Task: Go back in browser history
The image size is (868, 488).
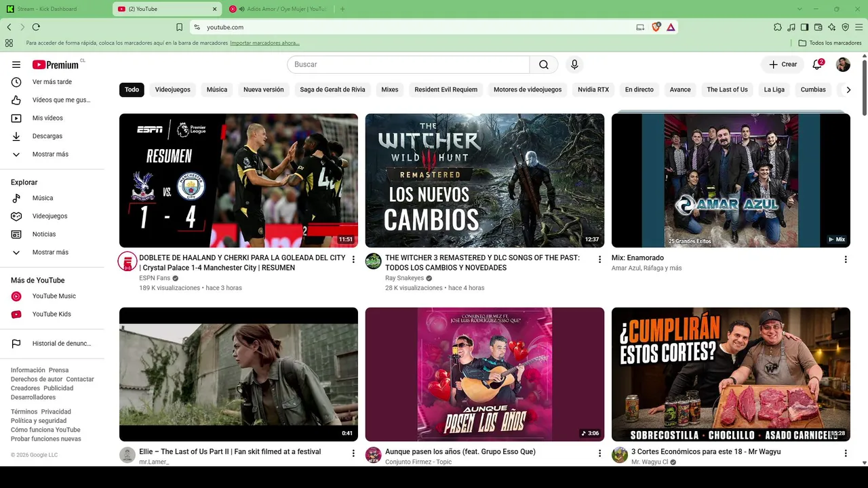Action: point(9,27)
